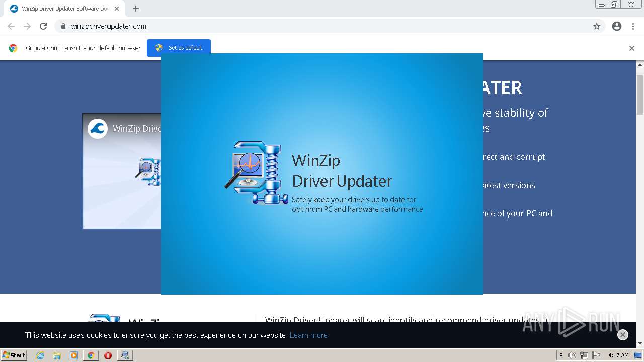
Task: Open the Chrome three-dot menu
Action: click(633, 26)
